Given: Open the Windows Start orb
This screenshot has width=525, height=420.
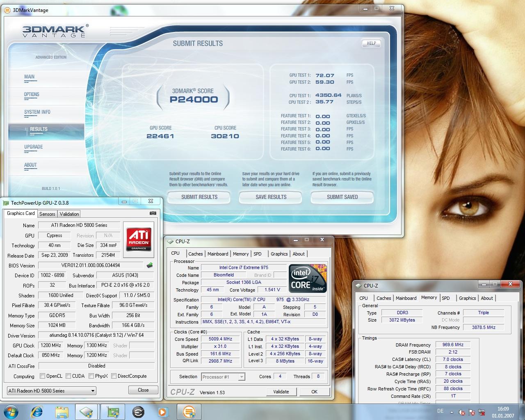Looking at the screenshot, I should tap(11, 411).
